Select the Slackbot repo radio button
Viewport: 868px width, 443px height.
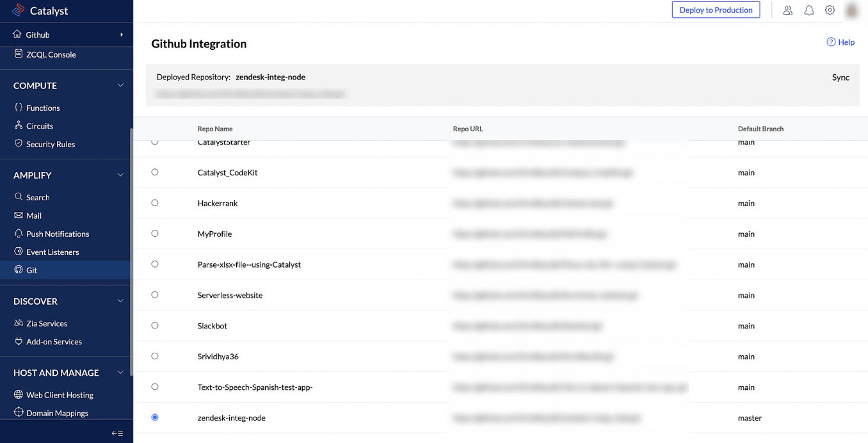pyautogui.click(x=155, y=326)
